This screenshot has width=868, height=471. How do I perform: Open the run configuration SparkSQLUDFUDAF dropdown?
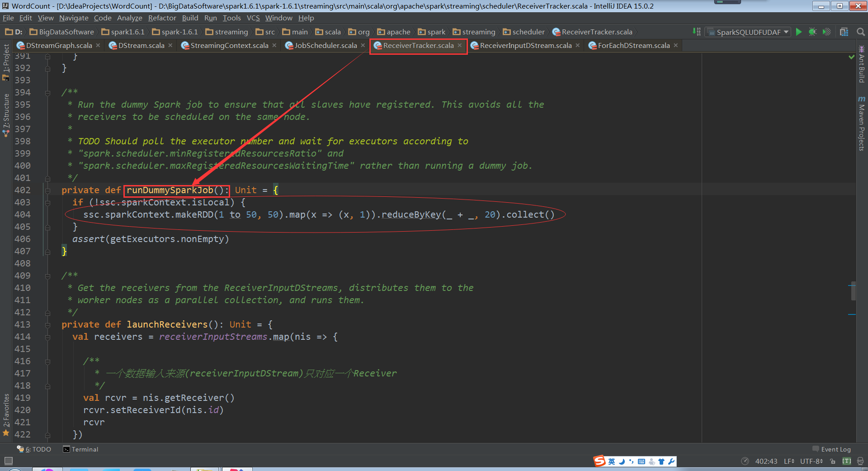[x=748, y=32]
